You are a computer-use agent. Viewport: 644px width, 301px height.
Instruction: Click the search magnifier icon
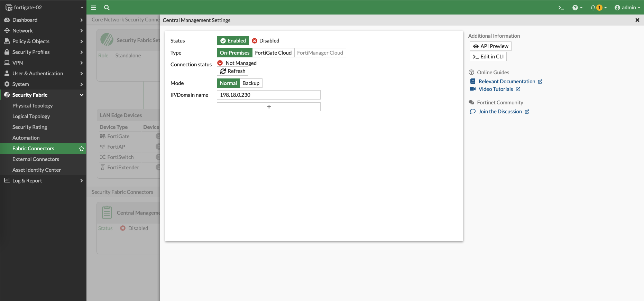(107, 8)
